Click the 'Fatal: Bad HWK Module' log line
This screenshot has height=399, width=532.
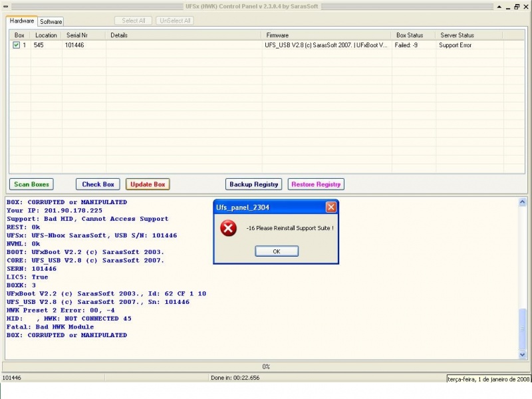pos(51,327)
